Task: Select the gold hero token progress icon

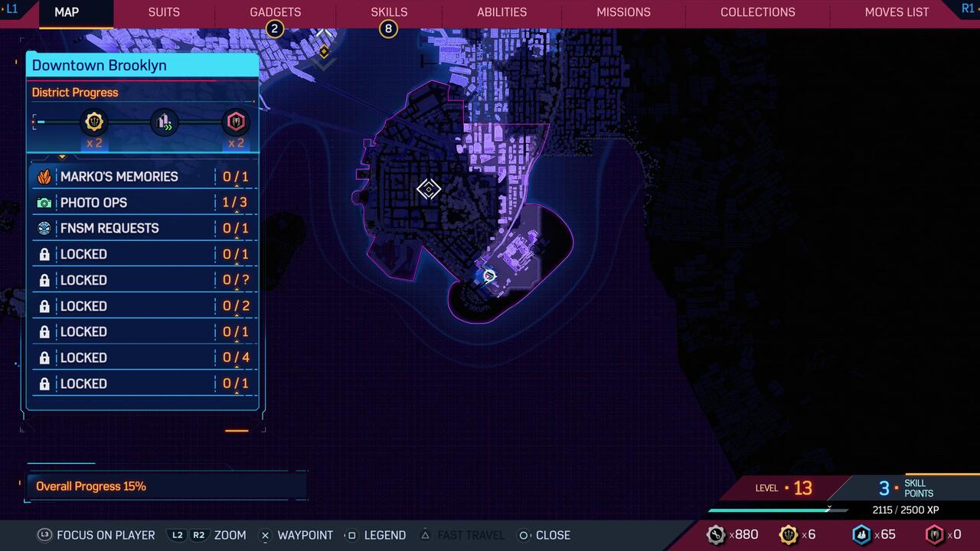Action: (x=94, y=122)
